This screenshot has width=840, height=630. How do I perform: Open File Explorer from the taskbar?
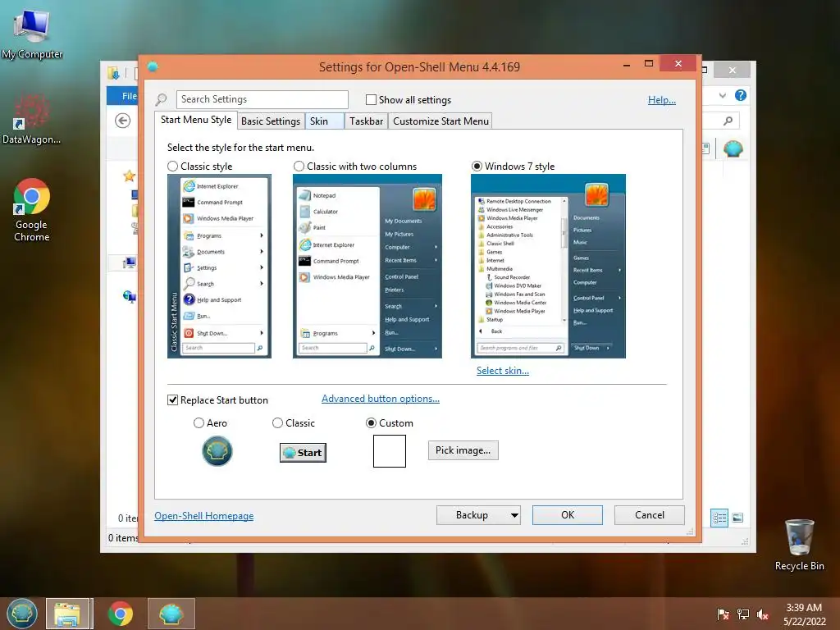69,614
